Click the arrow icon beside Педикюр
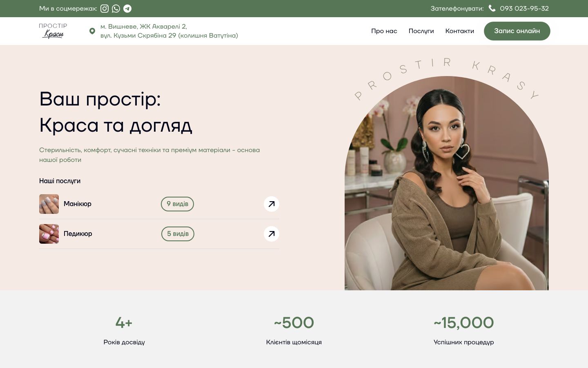This screenshot has width=588, height=368. (272, 234)
